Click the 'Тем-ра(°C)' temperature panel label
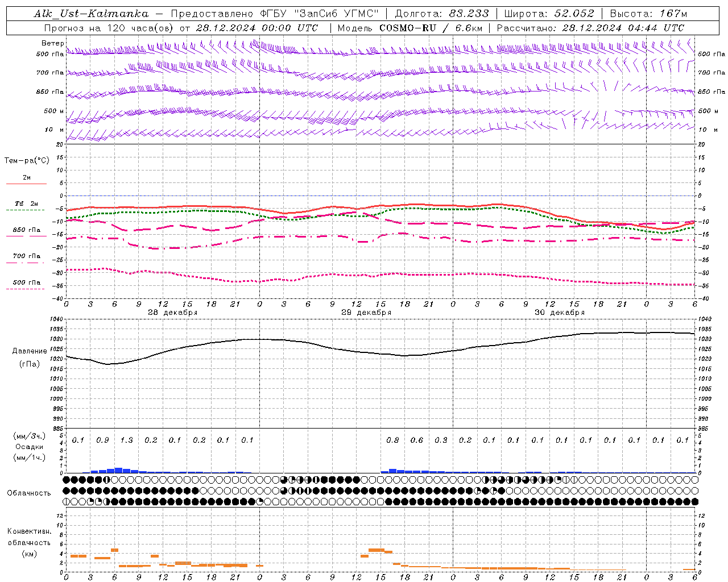The image size is (728, 582). tap(27, 161)
